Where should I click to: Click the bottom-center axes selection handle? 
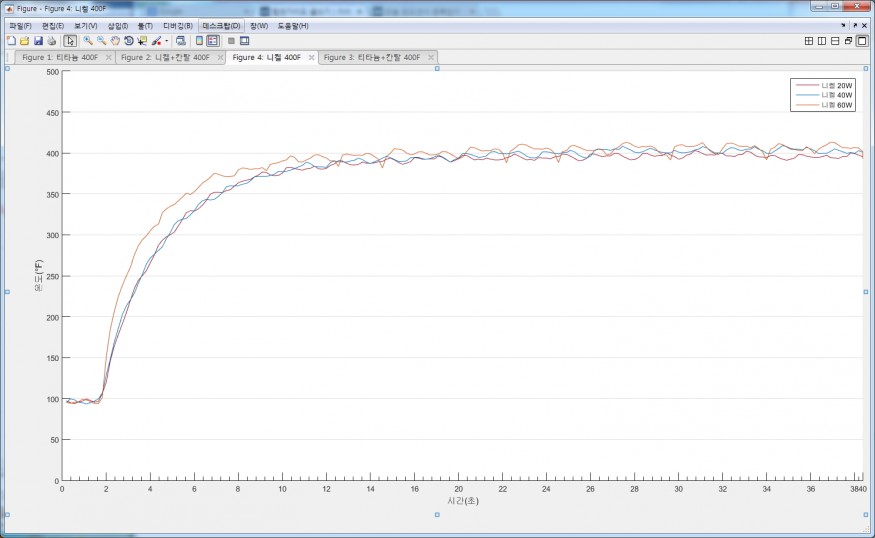coord(437,515)
